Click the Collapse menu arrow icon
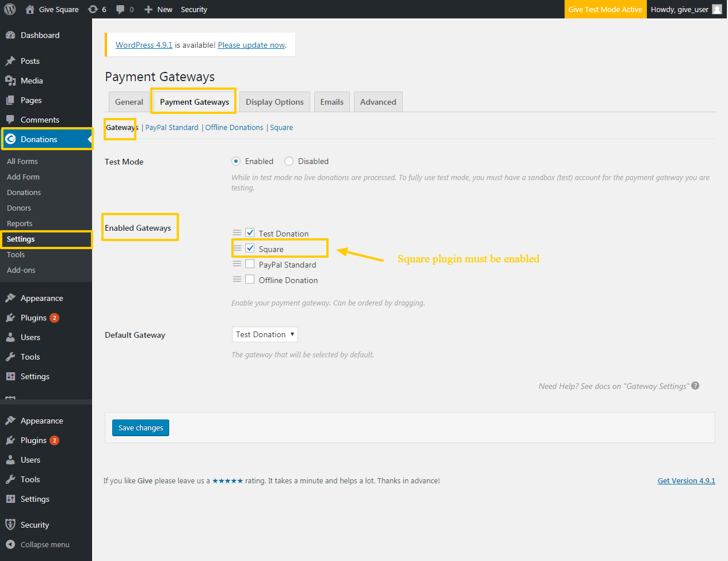 point(10,544)
